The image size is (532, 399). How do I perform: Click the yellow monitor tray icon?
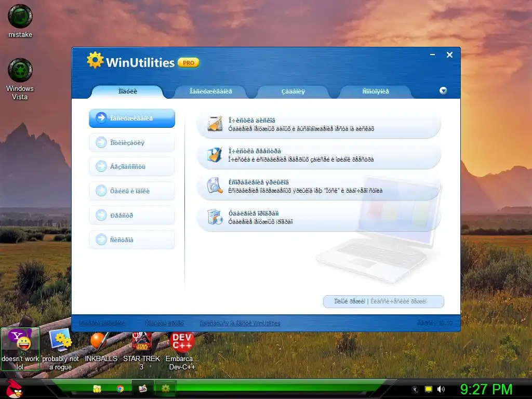tap(429, 389)
